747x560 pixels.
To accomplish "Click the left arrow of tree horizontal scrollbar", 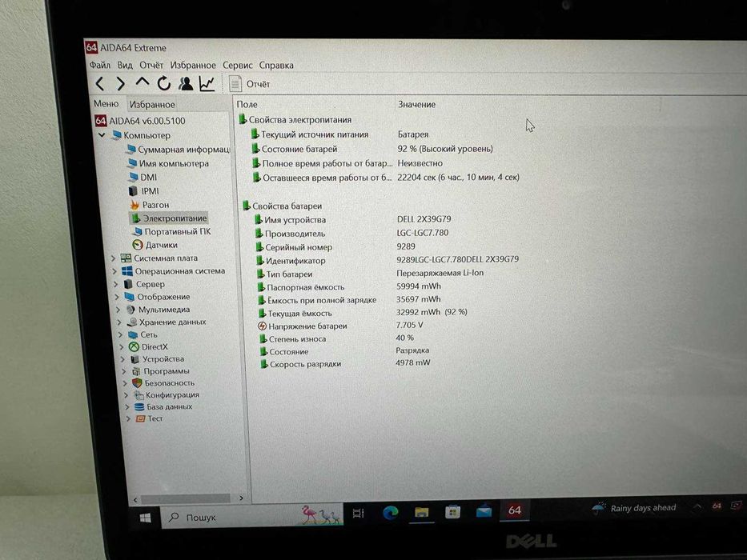I will 135,499.
